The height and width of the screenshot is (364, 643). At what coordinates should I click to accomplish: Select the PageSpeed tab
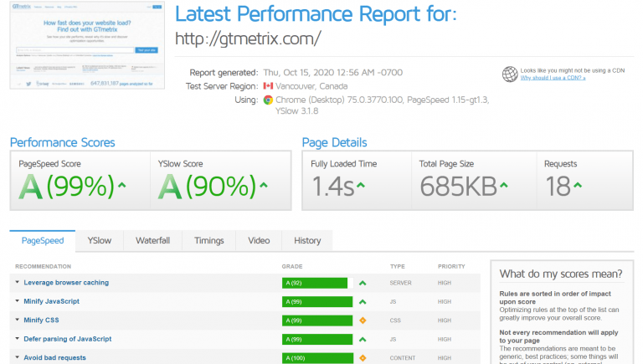click(43, 241)
